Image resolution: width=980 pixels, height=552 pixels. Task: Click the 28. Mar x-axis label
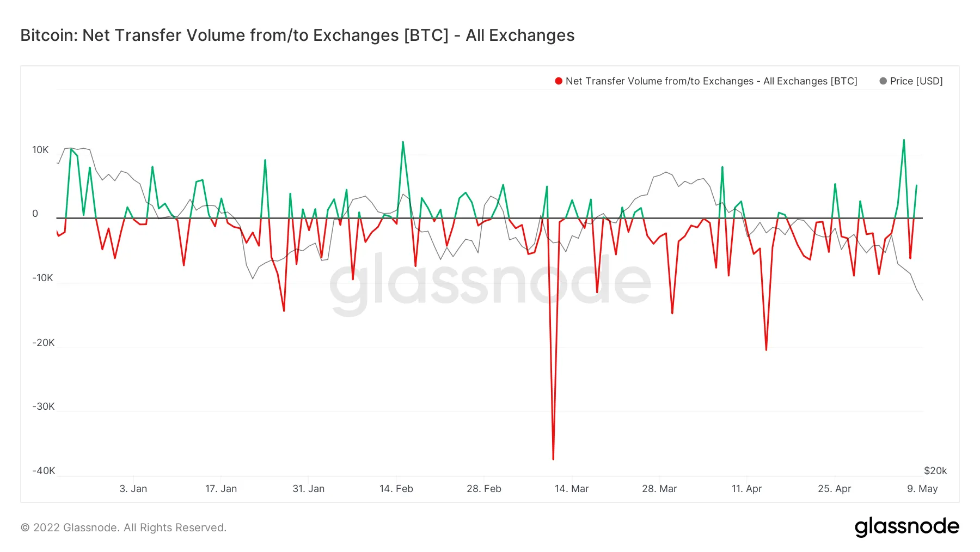pos(659,489)
